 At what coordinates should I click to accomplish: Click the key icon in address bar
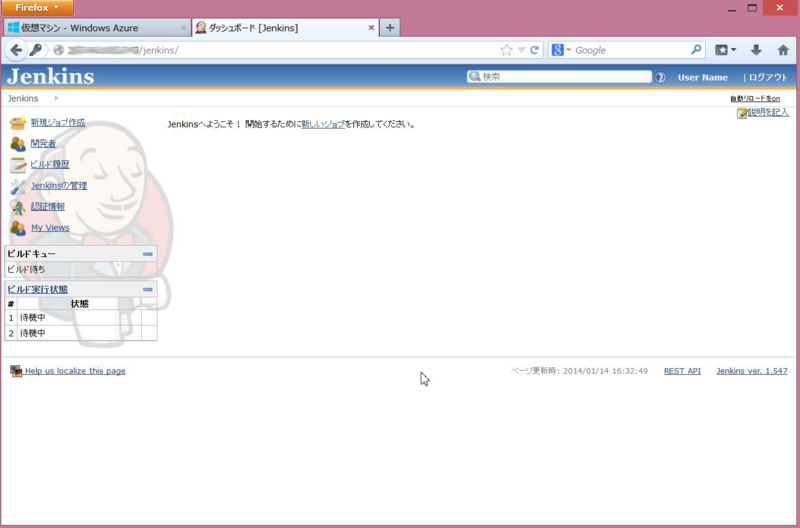coord(35,50)
